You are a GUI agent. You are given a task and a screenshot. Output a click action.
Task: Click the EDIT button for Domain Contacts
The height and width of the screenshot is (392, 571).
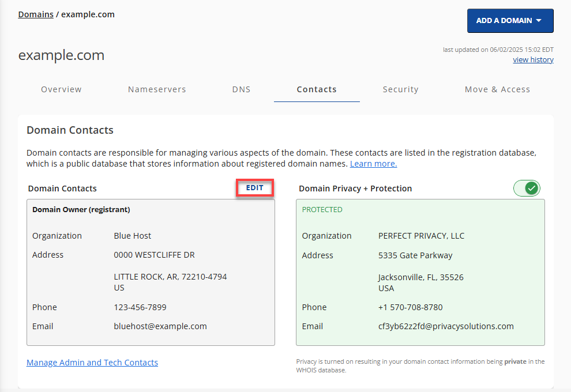point(255,187)
